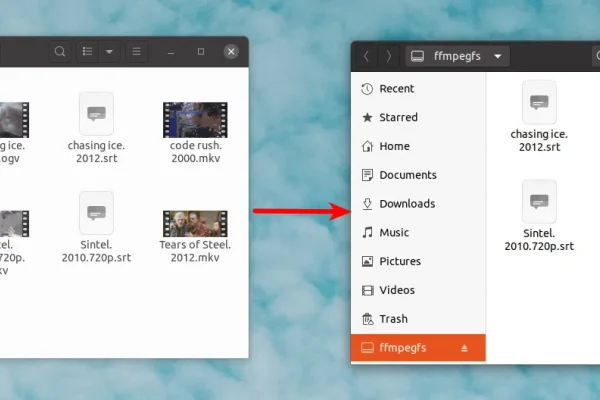The width and height of the screenshot is (600, 400).
Task: Select Sintel. 2010.720p.srt in ffmpegfs window
Action: (539, 216)
